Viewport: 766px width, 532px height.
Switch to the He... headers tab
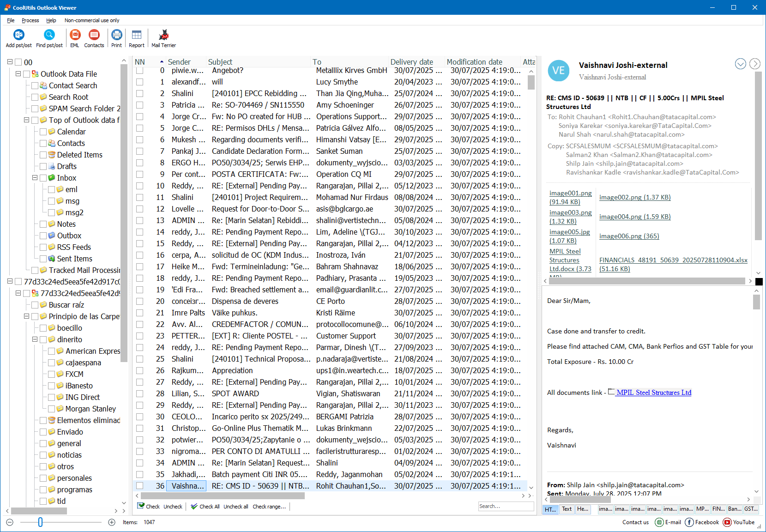click(x=583, y=509)
